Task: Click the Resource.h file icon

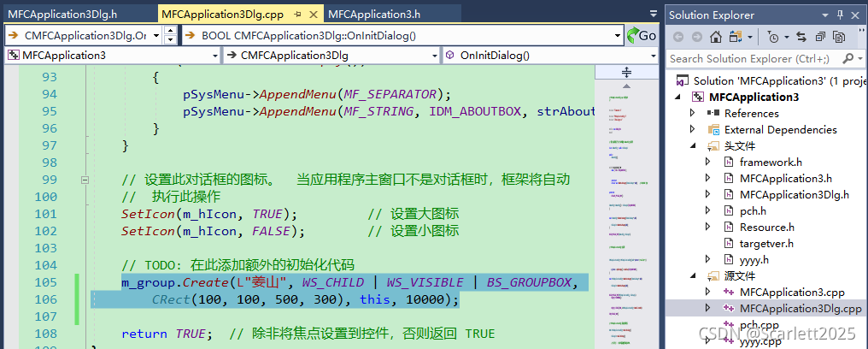Action: (x=729, y=228)
